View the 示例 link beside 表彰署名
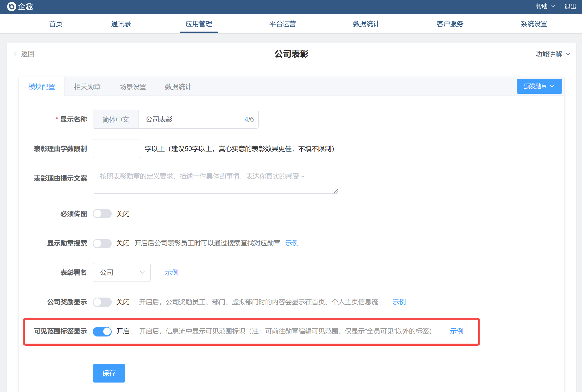582x392 pixels. click(172, 272)
